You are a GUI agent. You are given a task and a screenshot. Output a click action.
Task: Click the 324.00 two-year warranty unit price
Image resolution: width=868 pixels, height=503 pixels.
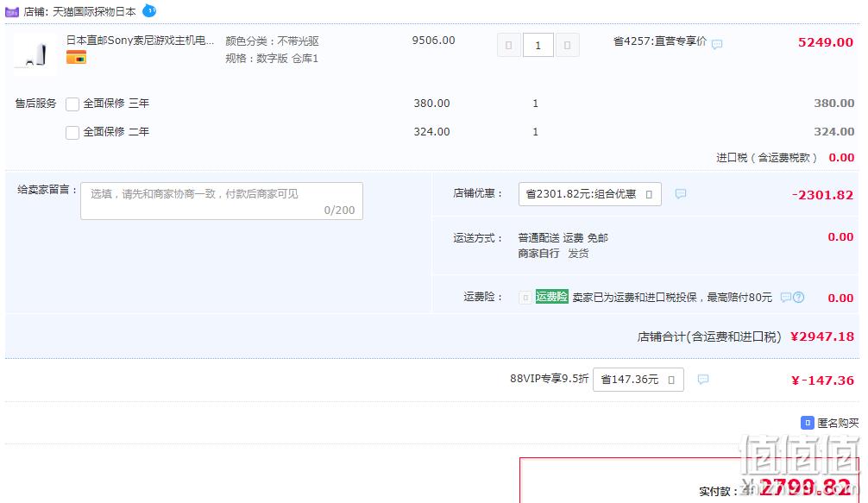pyautogui.click(x=431, y=132)
